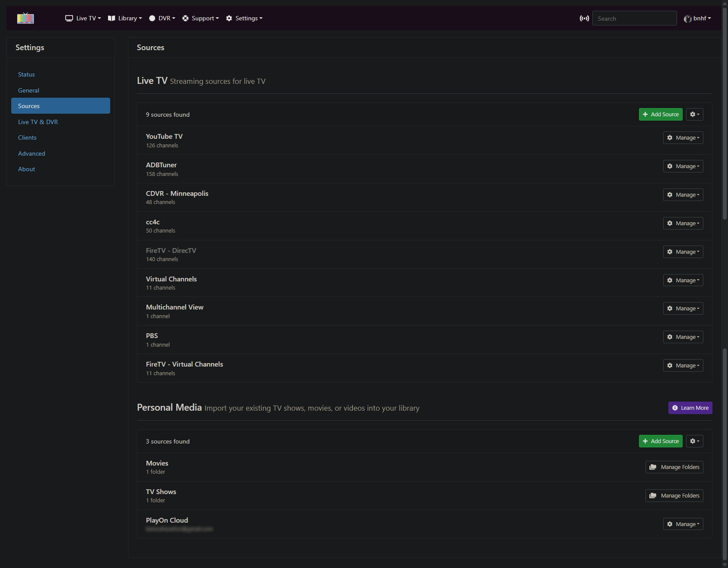Click the user avatar icon in top bar

[x=687, y=18]
